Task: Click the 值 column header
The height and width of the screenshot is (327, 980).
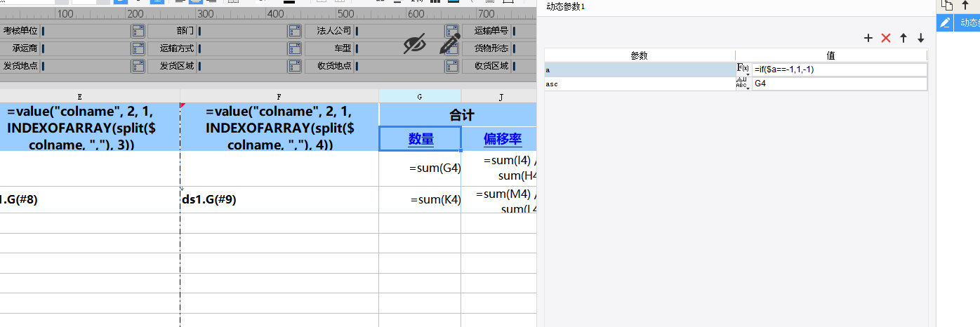Action: pos(831,55)
